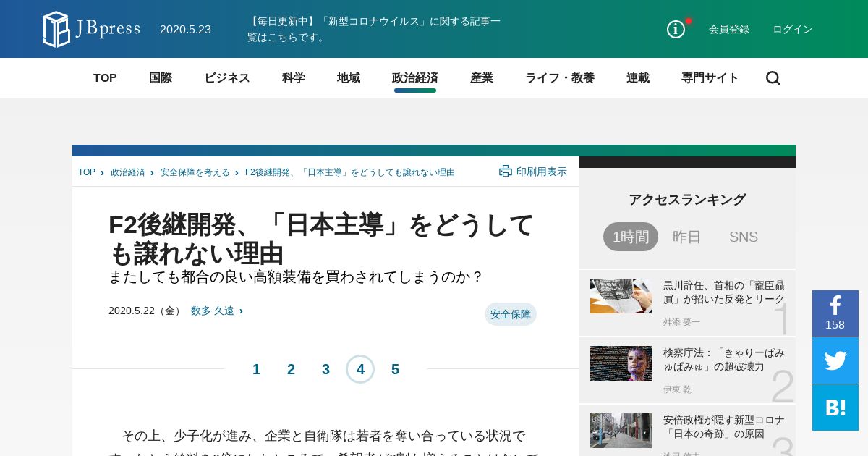The height and width of the screenshot is (456, 868).
Task: Select current page 4 in pagination
Action: [x=360, y=369]
